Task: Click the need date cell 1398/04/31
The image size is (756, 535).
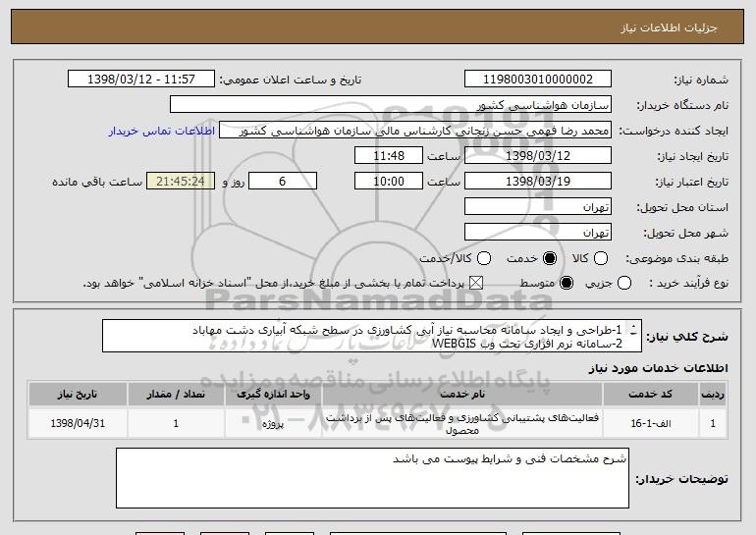Action: click(78, 423)
